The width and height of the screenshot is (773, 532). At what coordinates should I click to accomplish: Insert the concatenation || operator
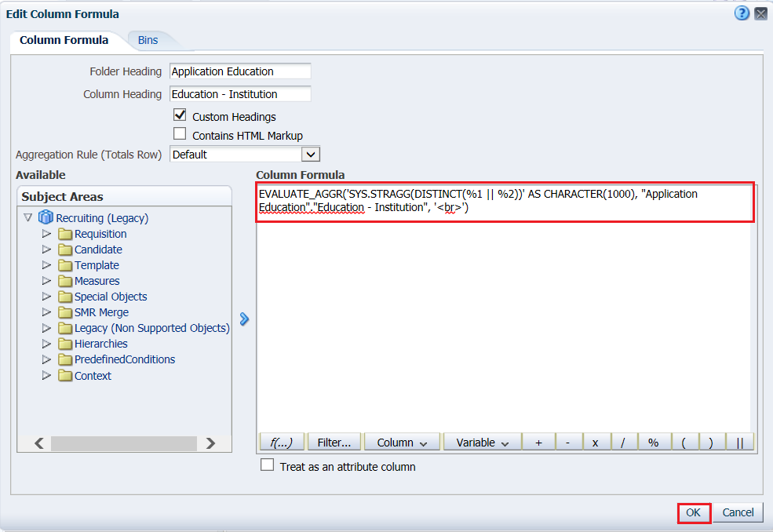739,443
